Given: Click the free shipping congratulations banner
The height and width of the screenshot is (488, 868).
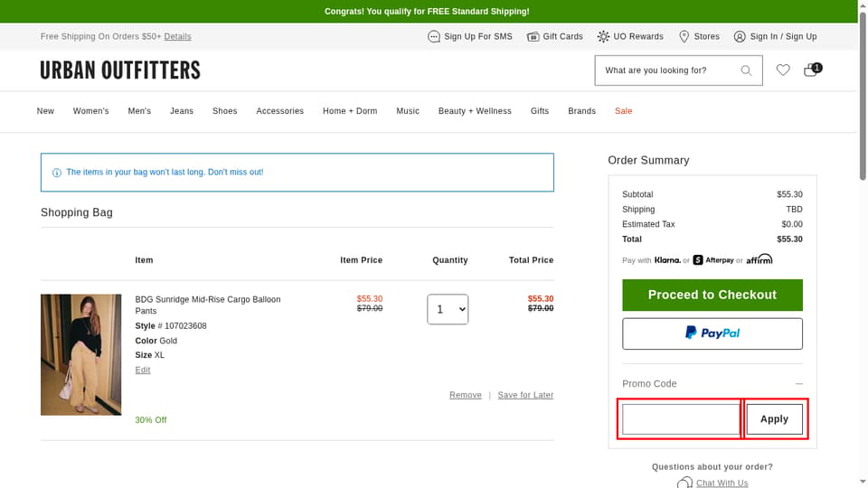Looking at the screenshot, I should click(429, 12).
